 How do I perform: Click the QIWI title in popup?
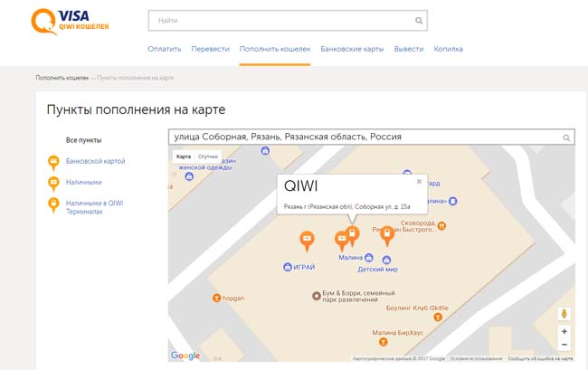tap(300, 186)
